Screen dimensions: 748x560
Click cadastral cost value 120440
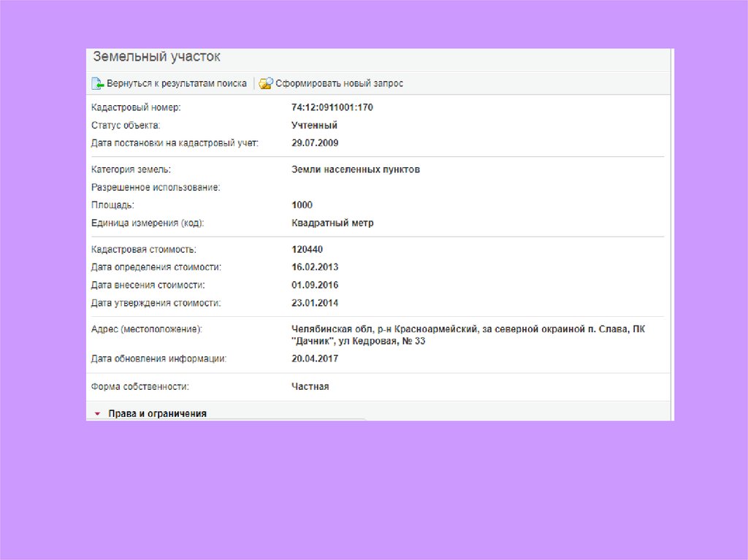click(x=308, y=250)
